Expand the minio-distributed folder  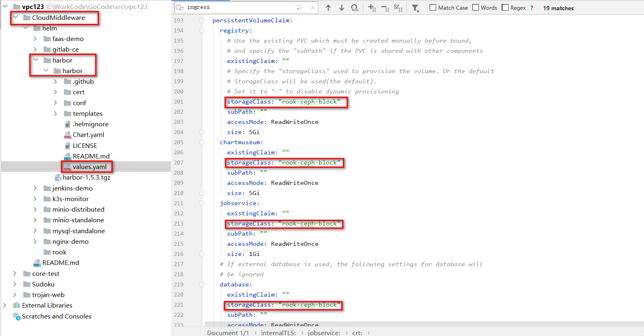click(x=35, y=209)
